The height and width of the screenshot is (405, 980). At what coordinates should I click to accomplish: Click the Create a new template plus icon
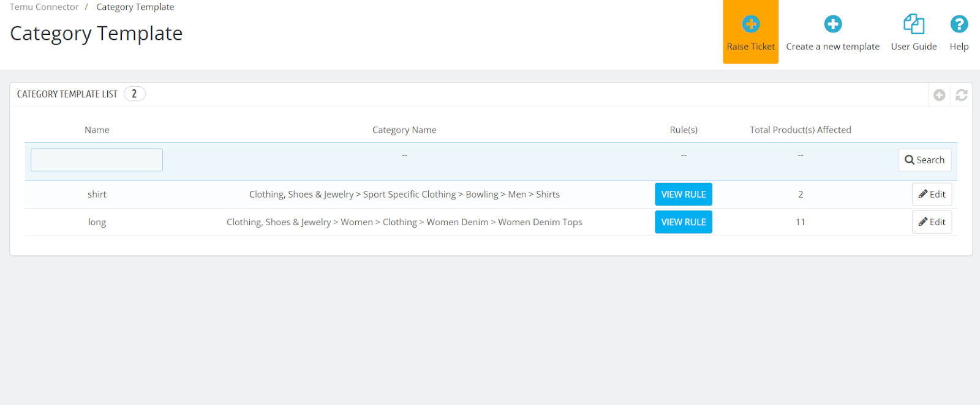coord(832,24)
